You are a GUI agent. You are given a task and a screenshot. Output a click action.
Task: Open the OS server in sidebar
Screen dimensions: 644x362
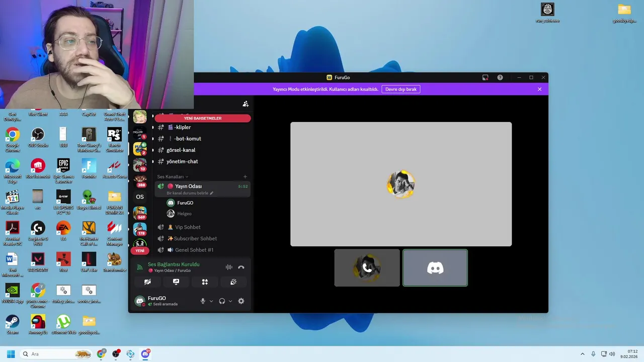click(140, 197)
